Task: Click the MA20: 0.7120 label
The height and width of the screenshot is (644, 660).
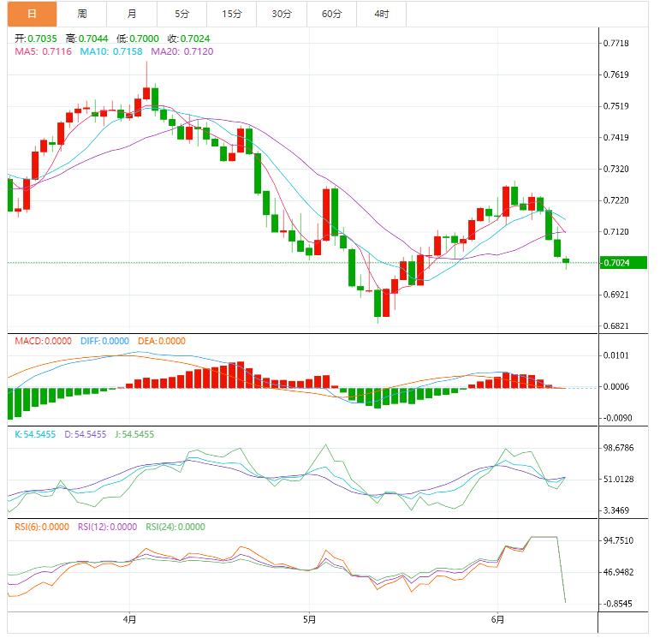Action: coord(182,51)
